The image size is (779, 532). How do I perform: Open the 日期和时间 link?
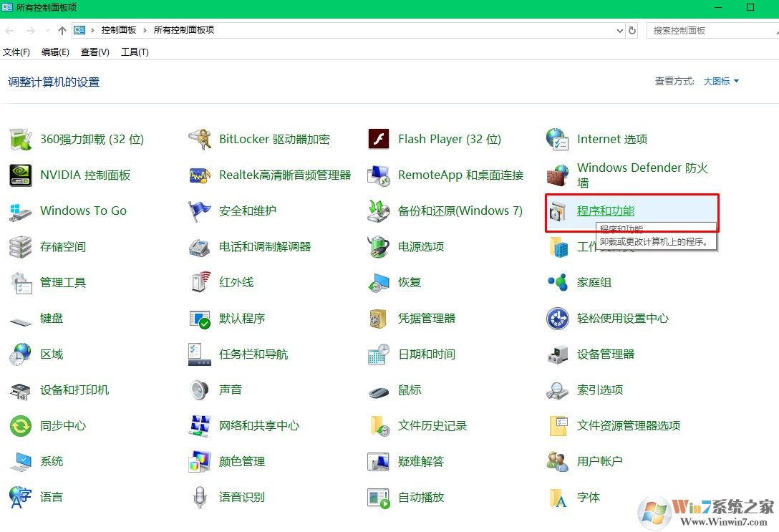tap(427, 354)
